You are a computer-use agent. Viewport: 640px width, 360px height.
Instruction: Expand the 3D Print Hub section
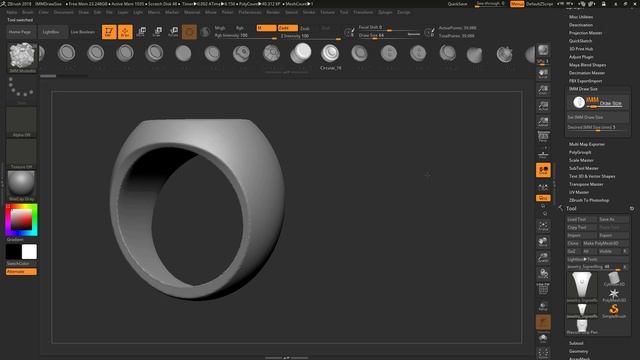(581, 49)
